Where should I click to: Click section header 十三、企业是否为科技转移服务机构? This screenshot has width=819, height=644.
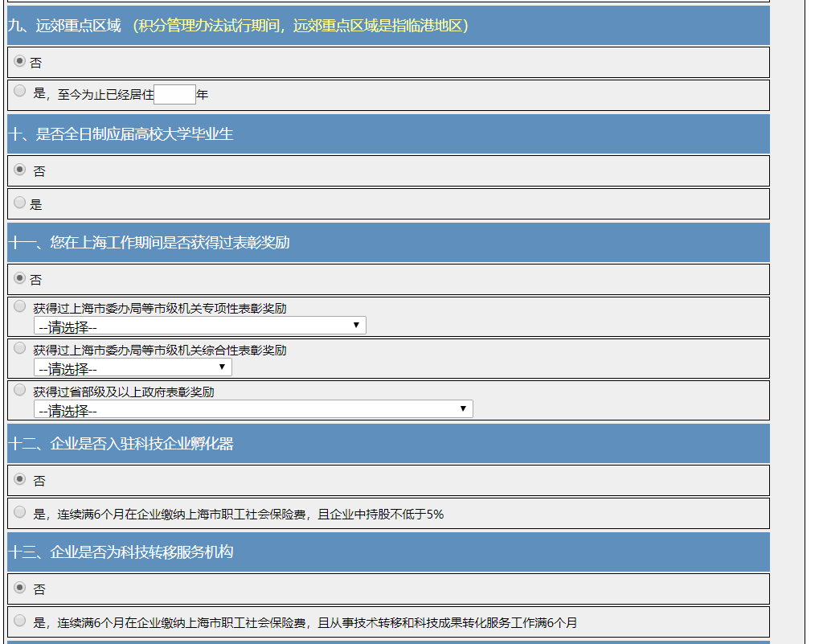tap(121, 552)
